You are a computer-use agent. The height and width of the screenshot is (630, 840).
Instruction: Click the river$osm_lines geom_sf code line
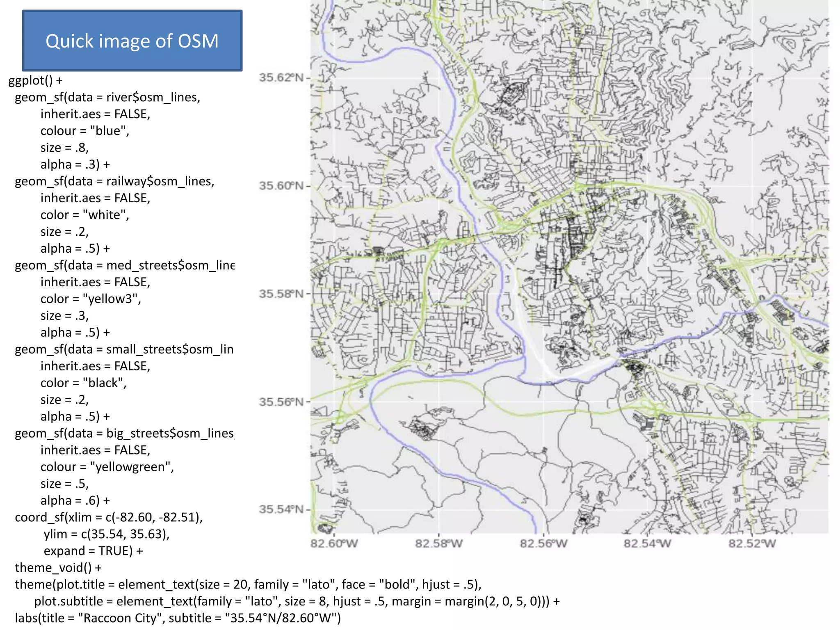tap(107, 97)
